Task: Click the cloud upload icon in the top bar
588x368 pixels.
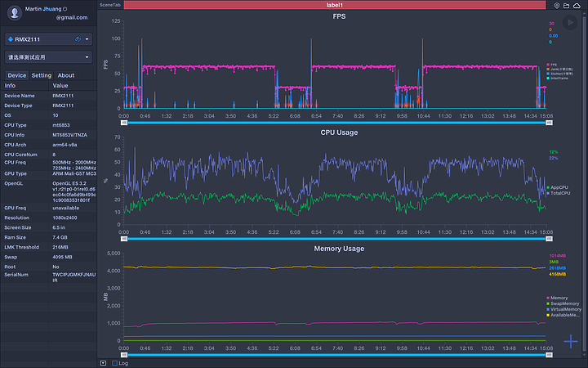Action: point(577,5)
